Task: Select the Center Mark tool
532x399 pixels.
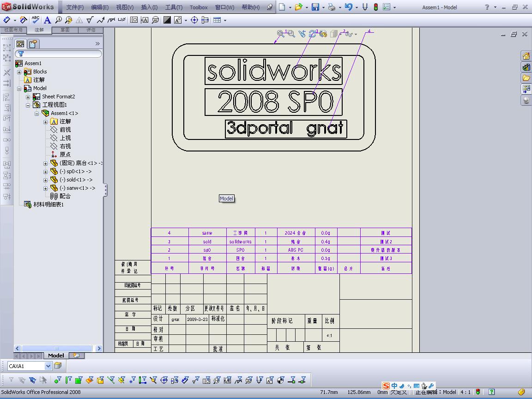Action: click(194, 20)
